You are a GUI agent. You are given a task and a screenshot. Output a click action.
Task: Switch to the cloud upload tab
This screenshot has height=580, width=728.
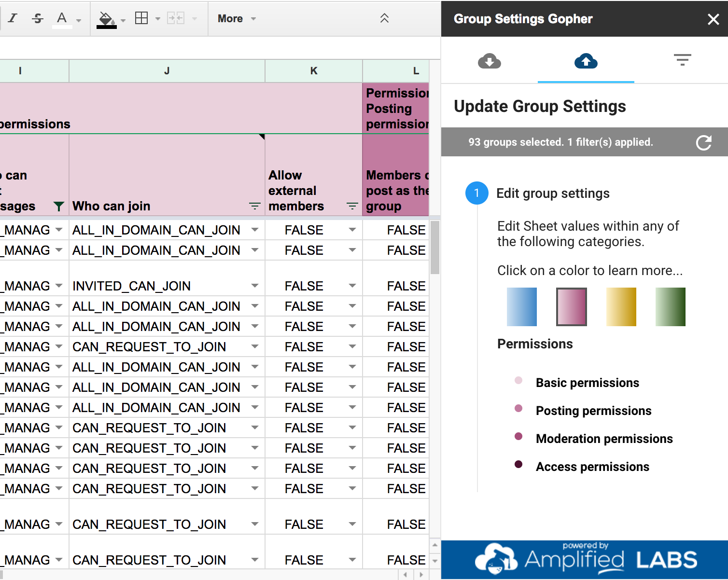[586, 61]
